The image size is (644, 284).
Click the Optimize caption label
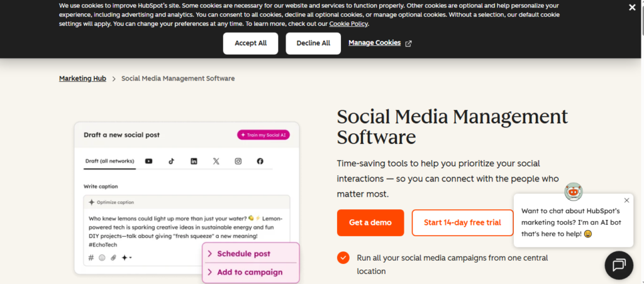tap(116, 202)
